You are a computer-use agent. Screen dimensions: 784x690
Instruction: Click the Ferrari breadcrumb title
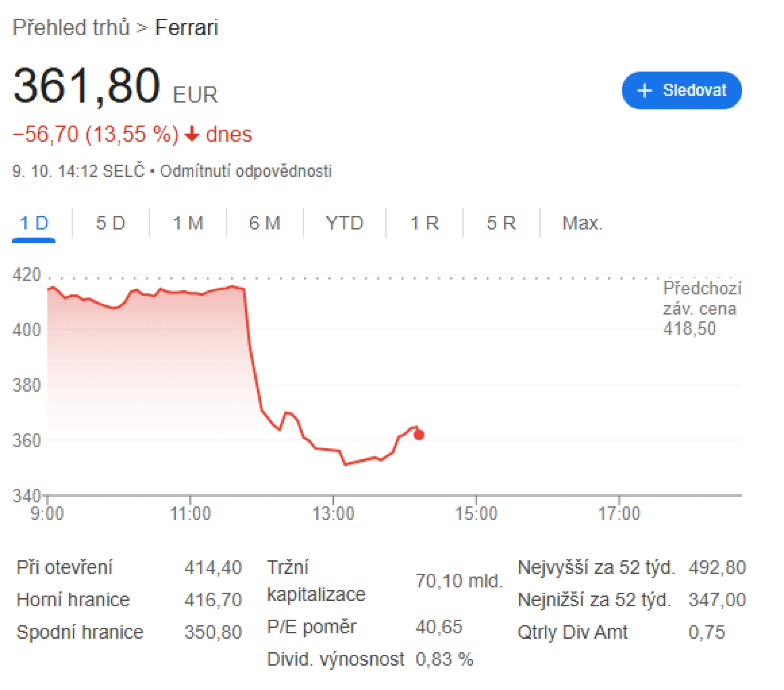click(x=186, y=28)
